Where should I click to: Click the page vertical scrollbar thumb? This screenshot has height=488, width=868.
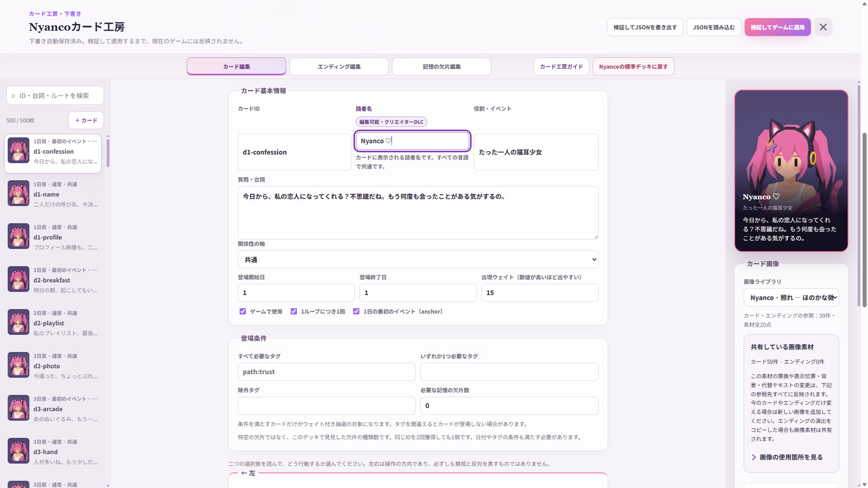click(864, 220)
